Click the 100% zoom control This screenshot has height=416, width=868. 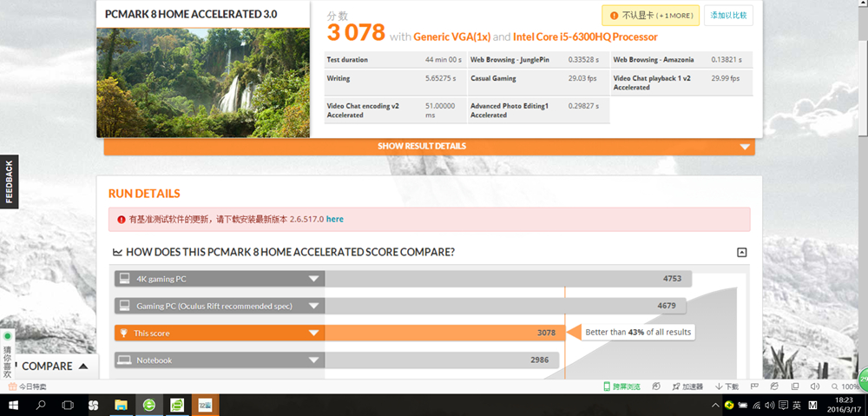(845, 386)
